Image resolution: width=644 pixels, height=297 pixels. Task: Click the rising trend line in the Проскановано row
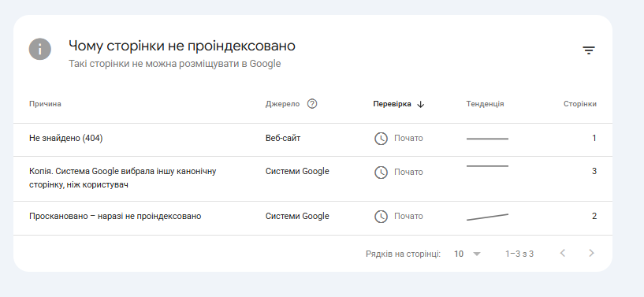coord(487,217)
